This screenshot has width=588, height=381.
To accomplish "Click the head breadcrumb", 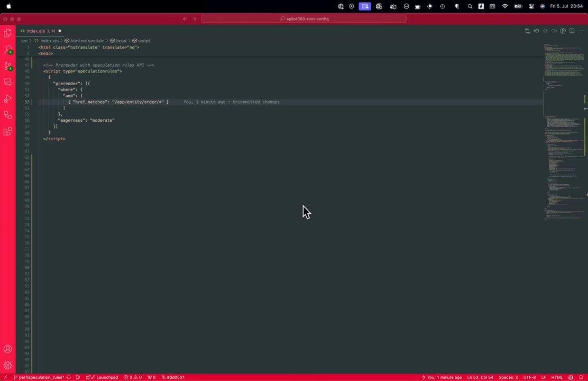I will (121, 41).
